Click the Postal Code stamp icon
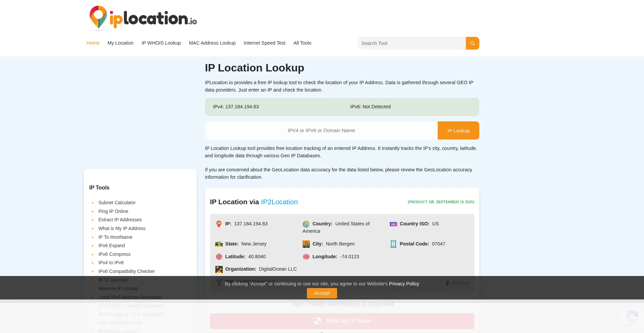The height and width of the screenshot is (333, 644). pyautogui.click(x=393, y=244)
